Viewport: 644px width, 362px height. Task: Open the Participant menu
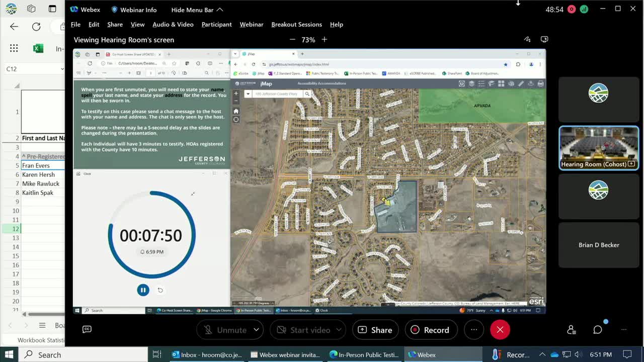pos(216,24)
